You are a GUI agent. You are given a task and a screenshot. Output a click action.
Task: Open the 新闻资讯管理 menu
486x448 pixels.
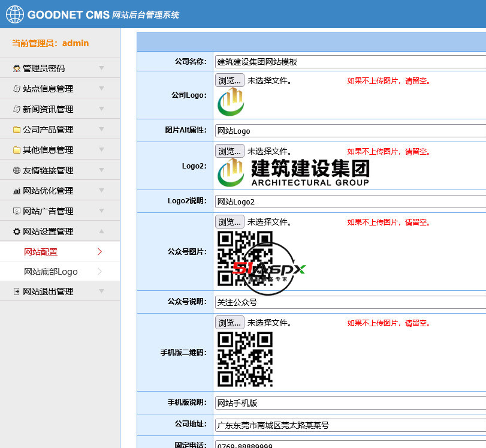(60, 109)
